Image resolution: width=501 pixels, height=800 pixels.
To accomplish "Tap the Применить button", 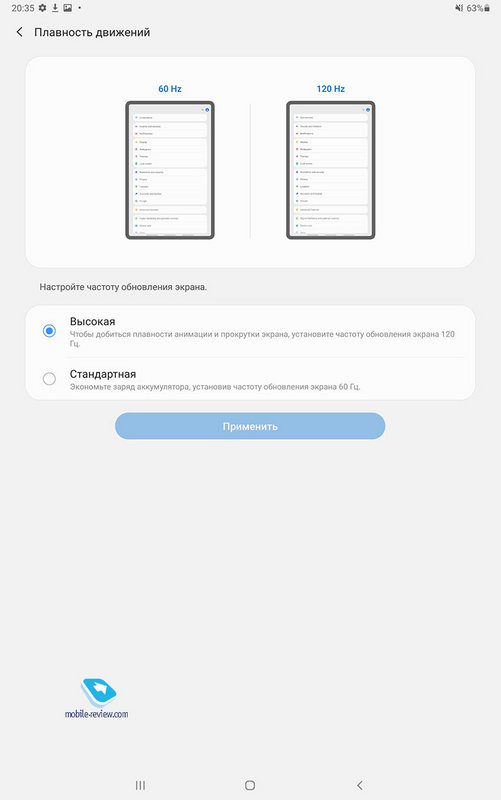I will pos(250,426).
